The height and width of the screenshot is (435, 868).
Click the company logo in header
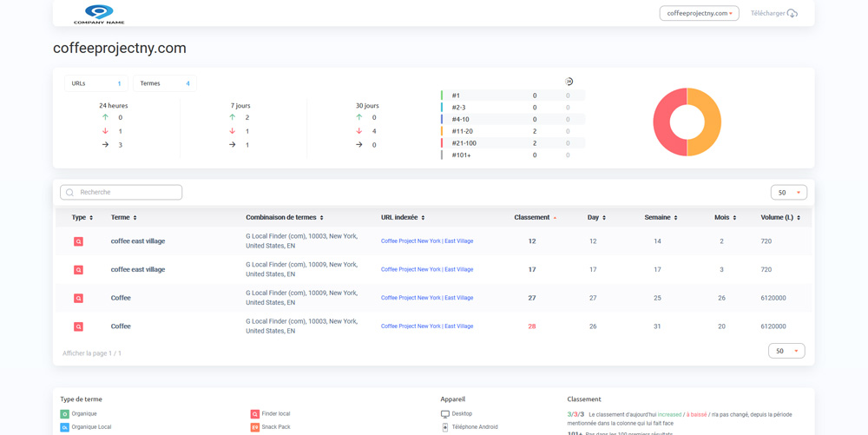[x=99, y=15]
